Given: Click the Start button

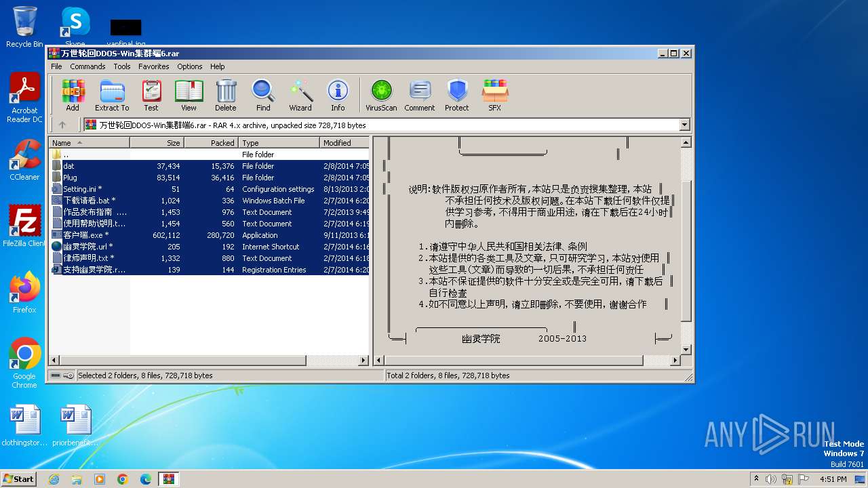Looking at the screenshot, I should (18, 479).
